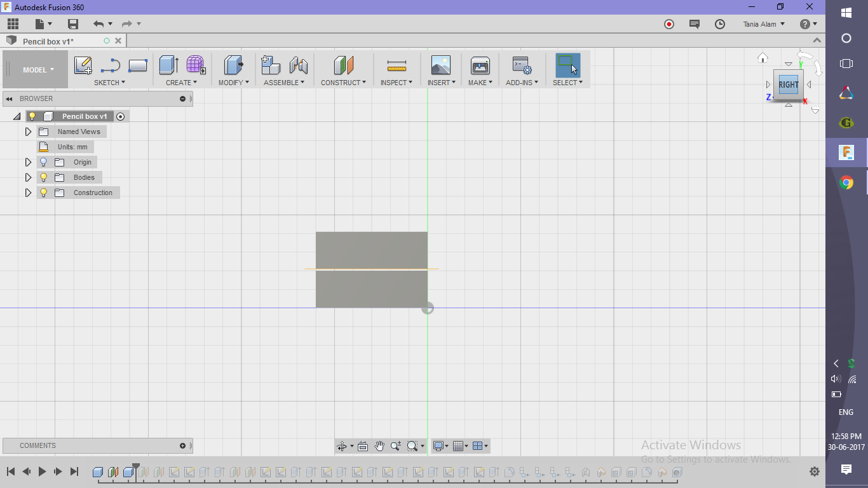Click the ViewCube home icon
Image resolution: width=868 pixels, height=488 pixels.
click(x=763, y=58)
